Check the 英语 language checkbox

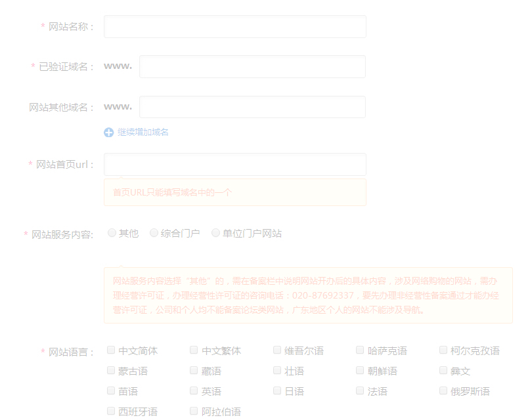(193, 390)
